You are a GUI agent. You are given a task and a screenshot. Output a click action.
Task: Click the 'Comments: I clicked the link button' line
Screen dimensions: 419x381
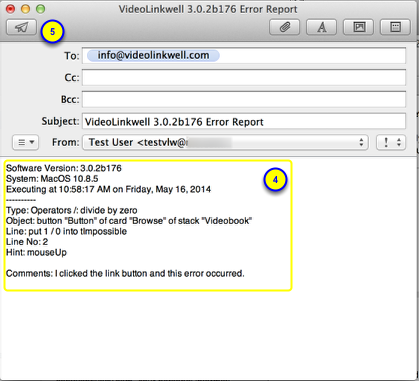coord(125,273)
